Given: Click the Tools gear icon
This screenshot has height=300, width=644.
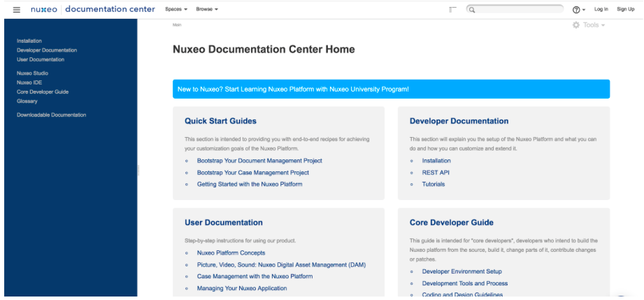Looking at the screenshot, I should coord(576,25).
